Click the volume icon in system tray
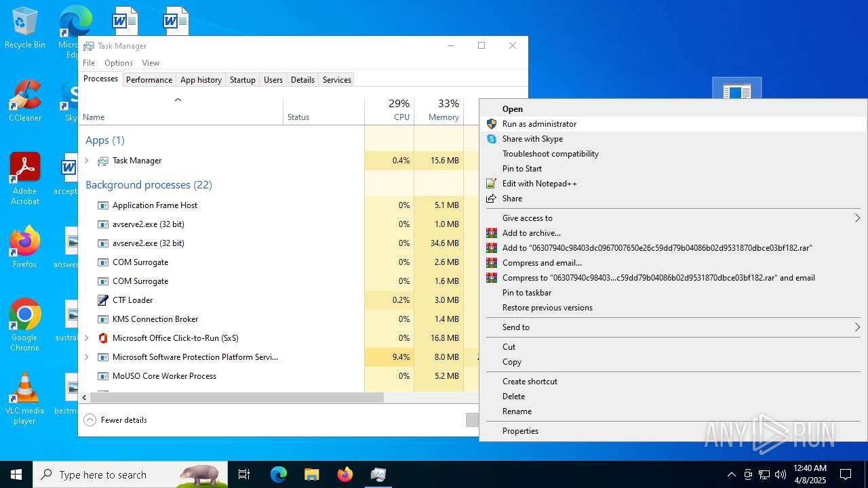This screenshot has height=488, width=868. point(781,474)
